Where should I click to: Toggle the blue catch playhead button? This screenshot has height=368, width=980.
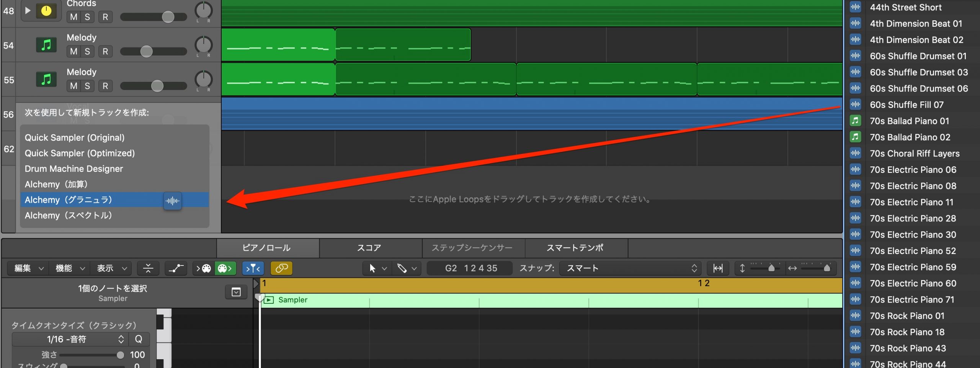[x=253, y=268]
